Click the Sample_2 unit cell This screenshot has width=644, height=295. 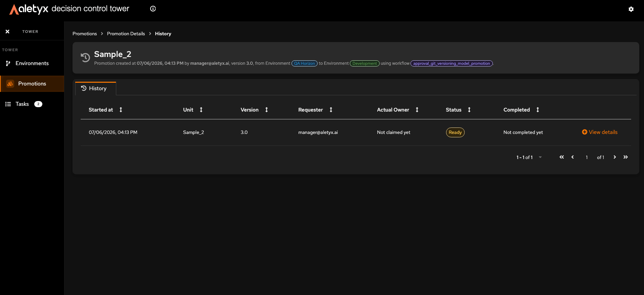(194, 132)
